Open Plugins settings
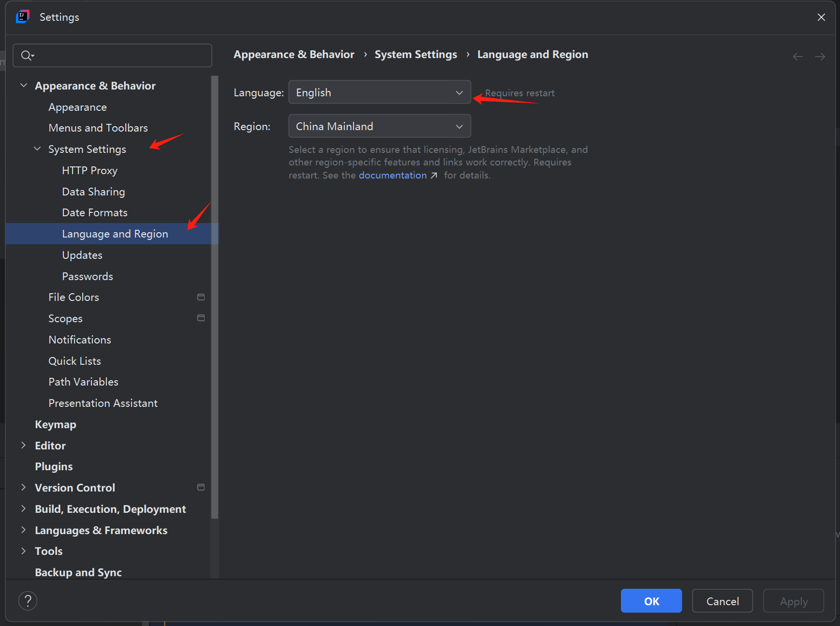The width and height of the screenshot is (840, 626). point(54,466)
